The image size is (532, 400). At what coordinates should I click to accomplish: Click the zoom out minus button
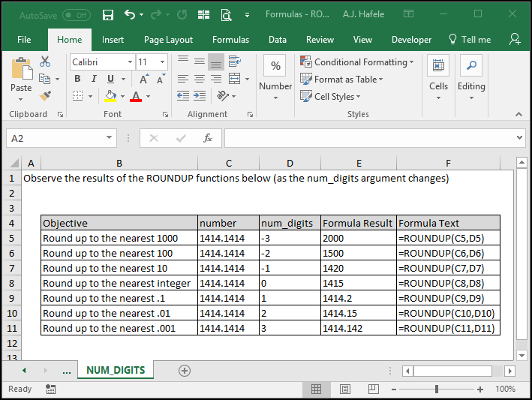click(x=394, y=389)
